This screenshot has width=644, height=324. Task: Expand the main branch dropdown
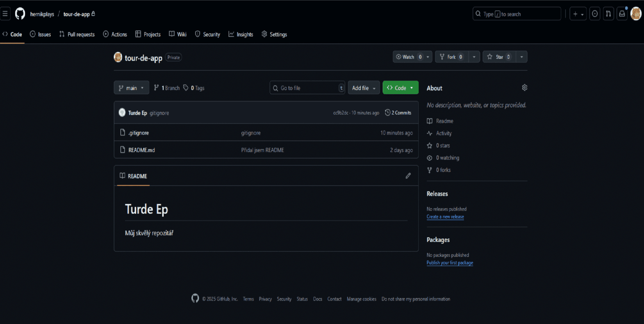[131, 88]
